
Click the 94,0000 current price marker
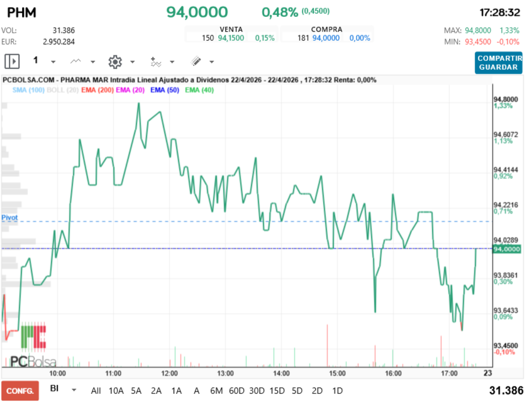[507, 249]
